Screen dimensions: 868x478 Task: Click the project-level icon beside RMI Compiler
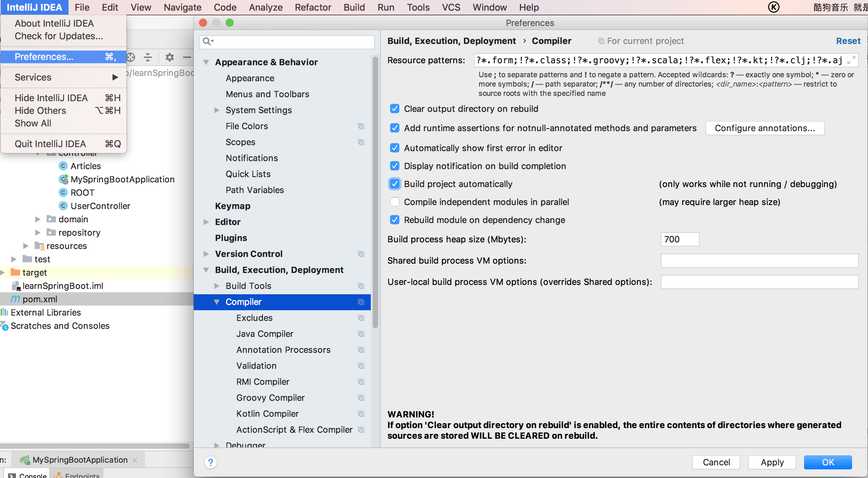(x=361, y=382)
